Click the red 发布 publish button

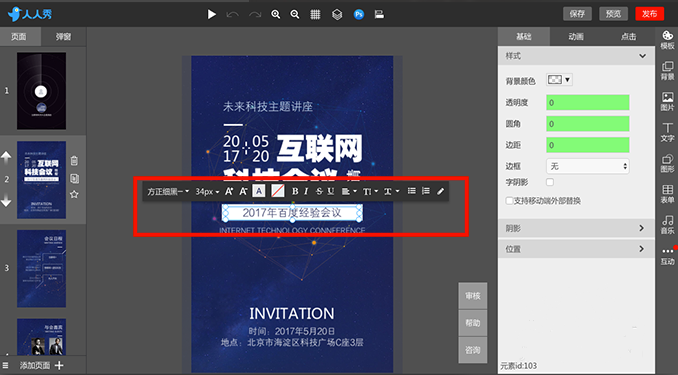click(649, 14)
